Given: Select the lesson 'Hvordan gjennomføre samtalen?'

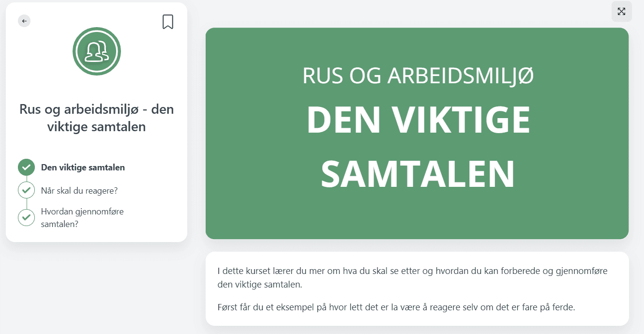Looking at the screenshot, I should click(82, 217).
